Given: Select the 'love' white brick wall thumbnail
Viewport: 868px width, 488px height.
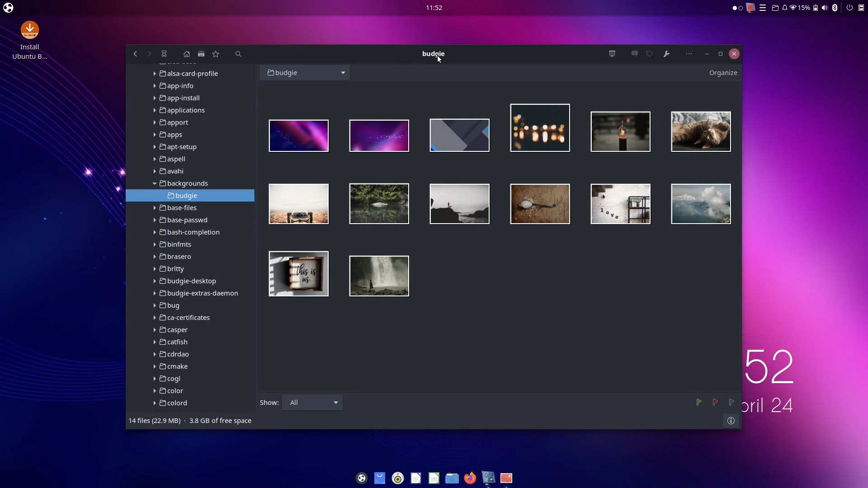Looking at the screenshot, I should click(x=620, y=204).
